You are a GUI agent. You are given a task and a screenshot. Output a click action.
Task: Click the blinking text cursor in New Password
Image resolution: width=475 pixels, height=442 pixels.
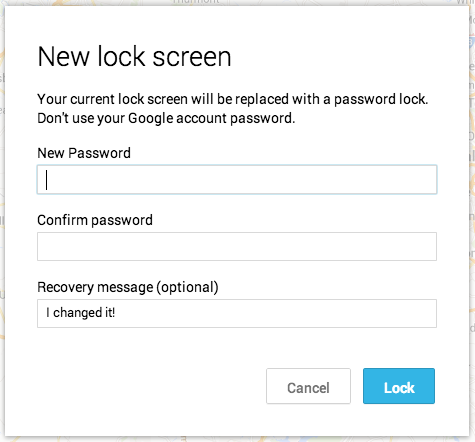pos(47,180)
